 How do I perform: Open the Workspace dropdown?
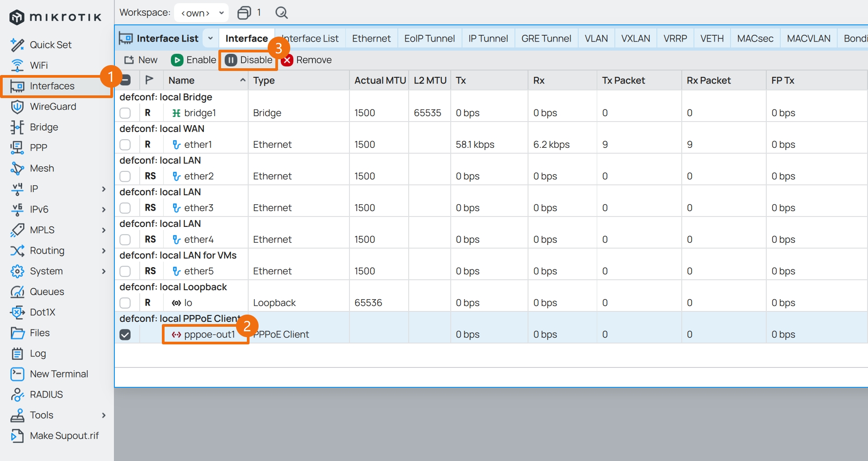click(x=202, y=13)
